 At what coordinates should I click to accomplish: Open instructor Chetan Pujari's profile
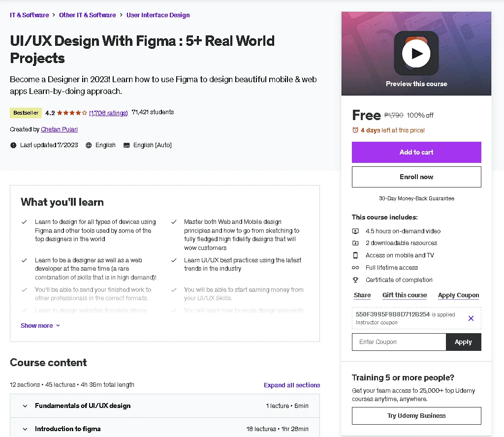[x=59, y=129]
